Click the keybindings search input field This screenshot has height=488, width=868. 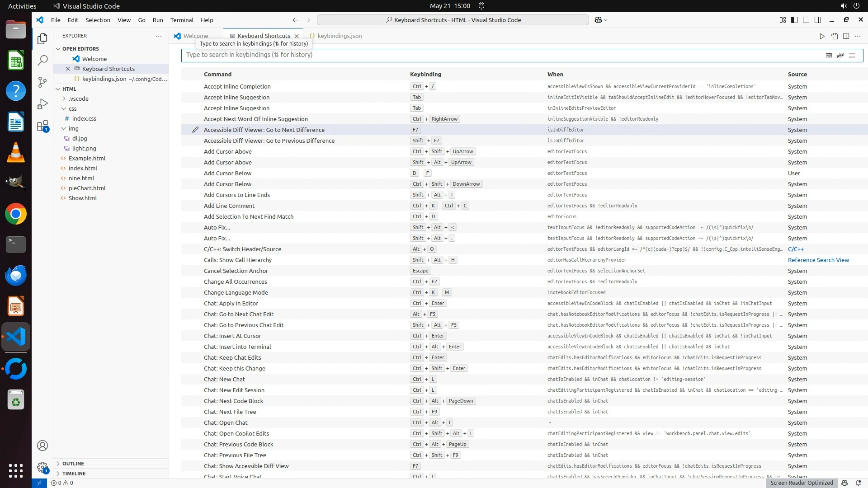pyautogui.click(x=497, y=55)
